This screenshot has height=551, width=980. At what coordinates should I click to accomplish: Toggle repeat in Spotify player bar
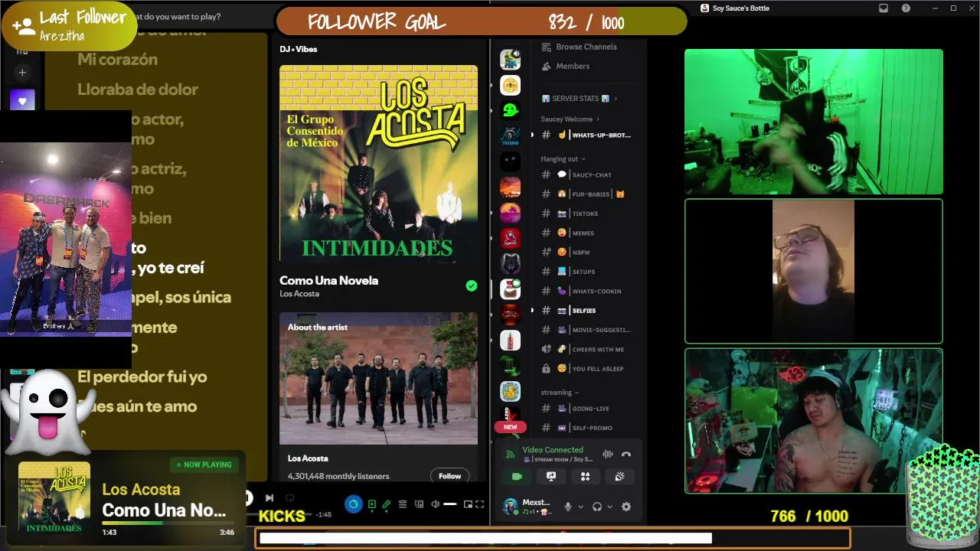tap(289, 498)
